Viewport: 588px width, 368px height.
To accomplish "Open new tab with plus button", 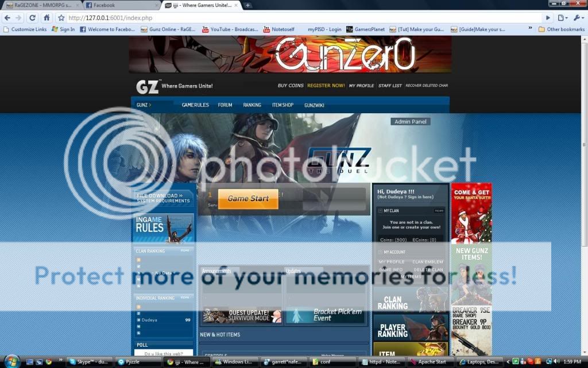I will point(247,5).
